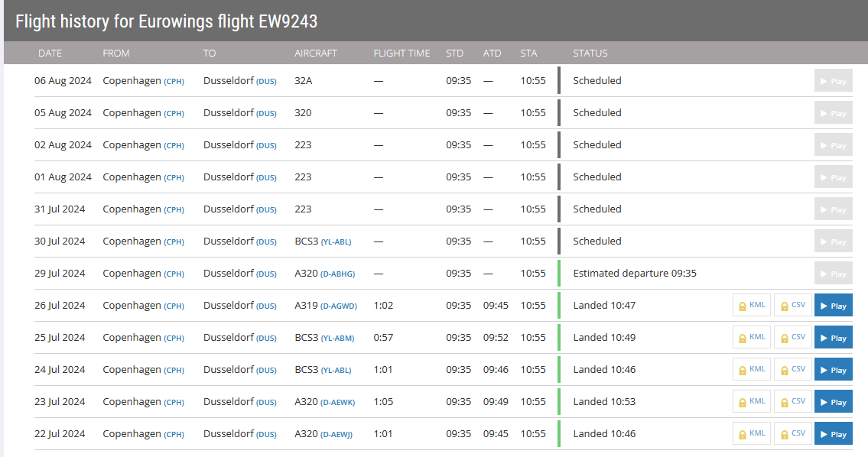Screen dimensions: 868x457
Task: Play the 25 Jul 2024 flight
Action: pyautogui.click(x=833, y=338)
